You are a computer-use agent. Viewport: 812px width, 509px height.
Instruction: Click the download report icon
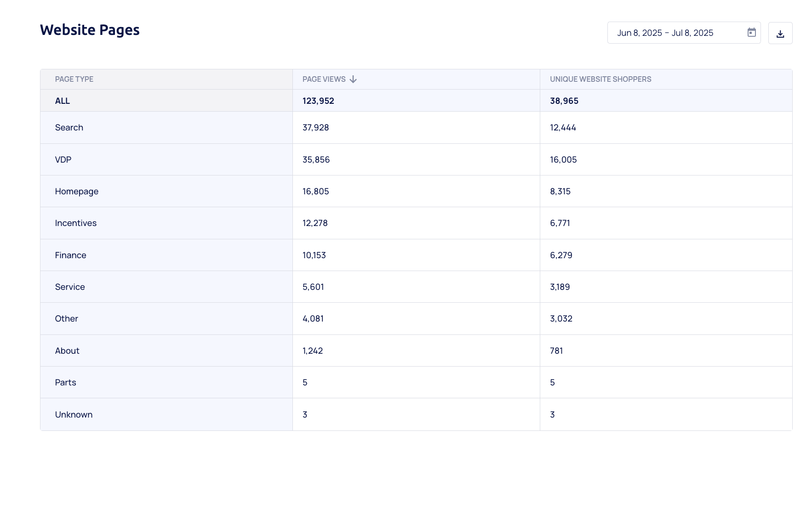780,34
